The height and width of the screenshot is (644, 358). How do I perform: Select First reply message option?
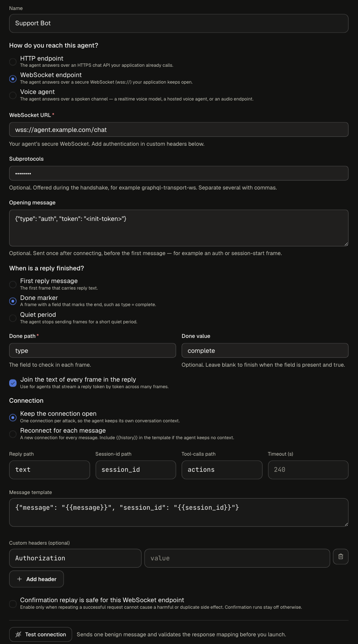pos(13,284)
